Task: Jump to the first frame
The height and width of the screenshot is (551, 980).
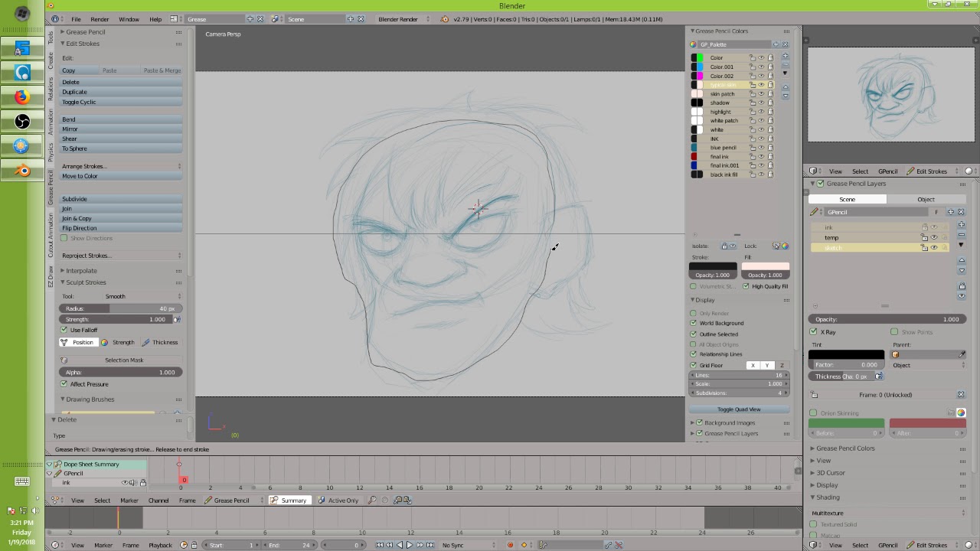Action: tap(380, 545)
